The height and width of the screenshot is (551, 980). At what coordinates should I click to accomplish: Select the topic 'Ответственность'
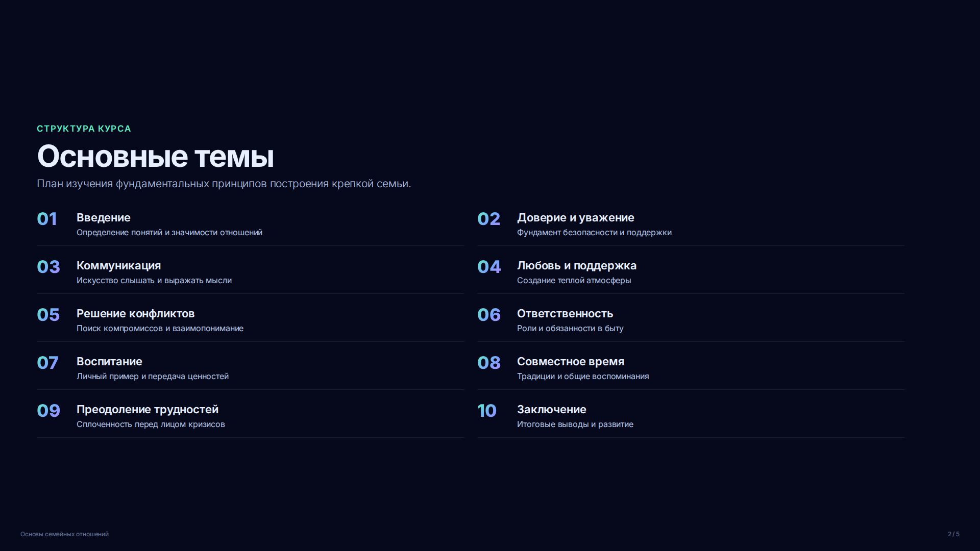coord(565,314)
